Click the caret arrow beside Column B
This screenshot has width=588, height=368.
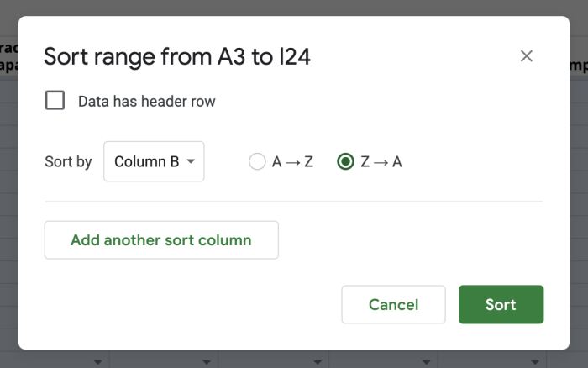click(192, 162)
